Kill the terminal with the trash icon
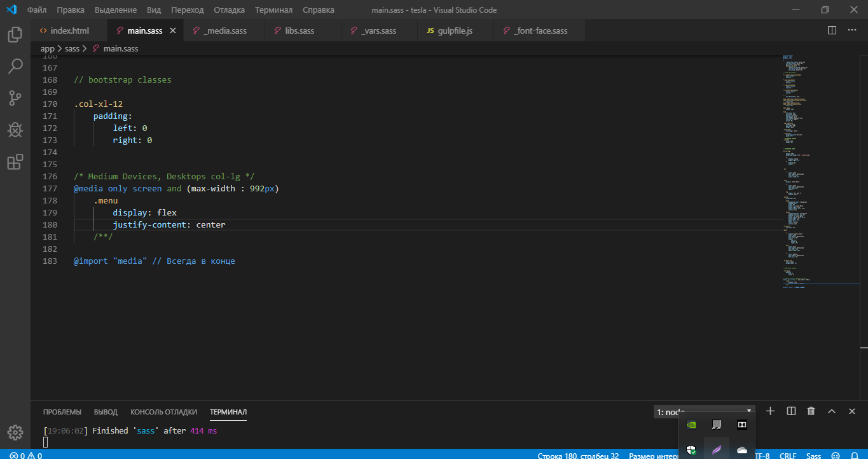Screen dimensions: 868x459 [811, 411]
